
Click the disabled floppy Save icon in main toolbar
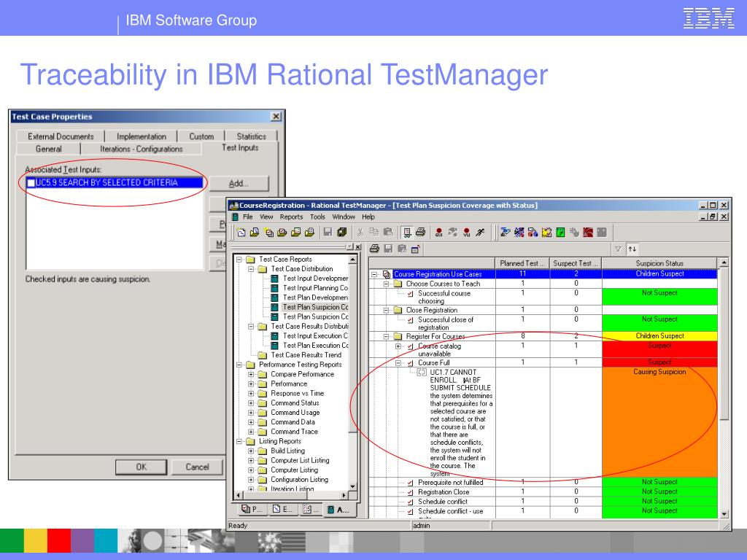pos(328,232)
